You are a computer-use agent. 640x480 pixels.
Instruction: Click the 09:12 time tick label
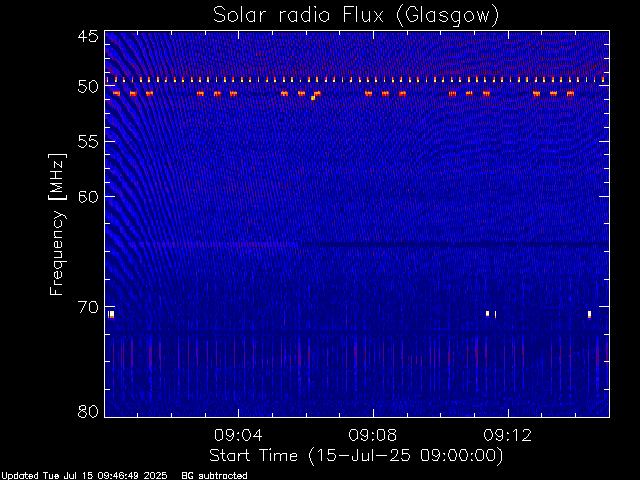pyautogui.click(x=508, y=435)
